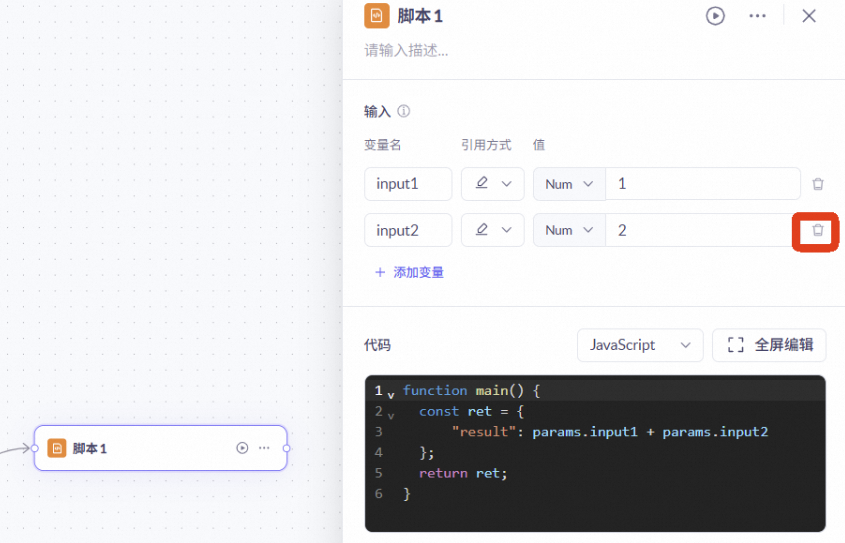845x543 pixels.
Task: Run the script from panel header play icon
Action: coord(715,16)
